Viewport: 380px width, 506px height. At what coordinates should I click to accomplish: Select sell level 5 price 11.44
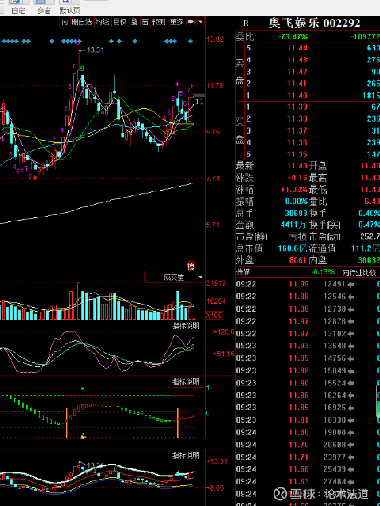297,48
